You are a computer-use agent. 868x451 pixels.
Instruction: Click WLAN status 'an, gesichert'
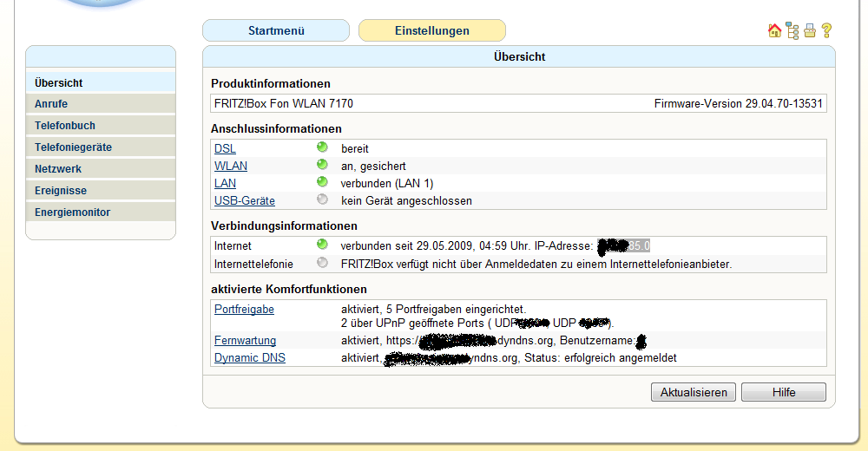[373, 166]
